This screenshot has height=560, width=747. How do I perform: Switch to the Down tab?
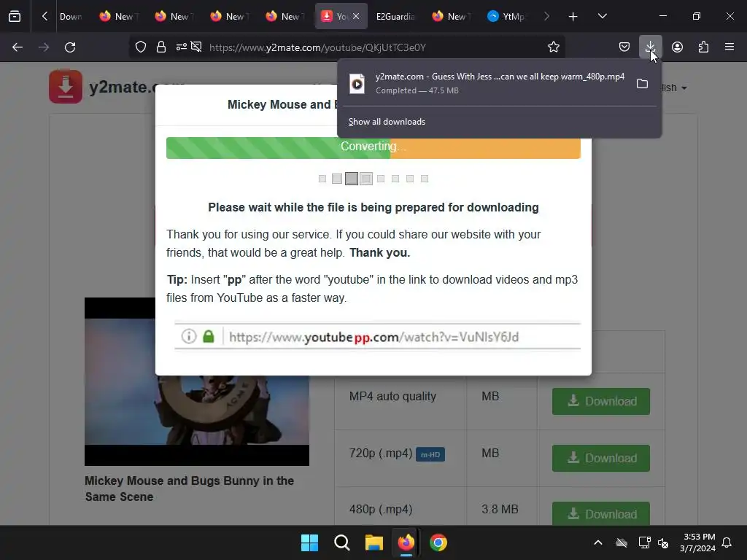pos(71,16)
